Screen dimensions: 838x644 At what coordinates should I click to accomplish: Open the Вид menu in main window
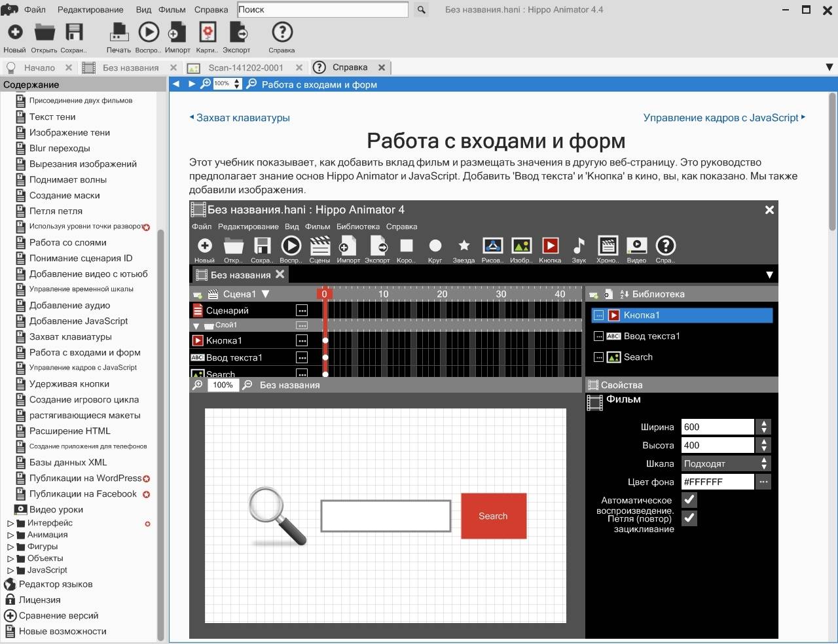pyautogui.click(x=143, y=10)
